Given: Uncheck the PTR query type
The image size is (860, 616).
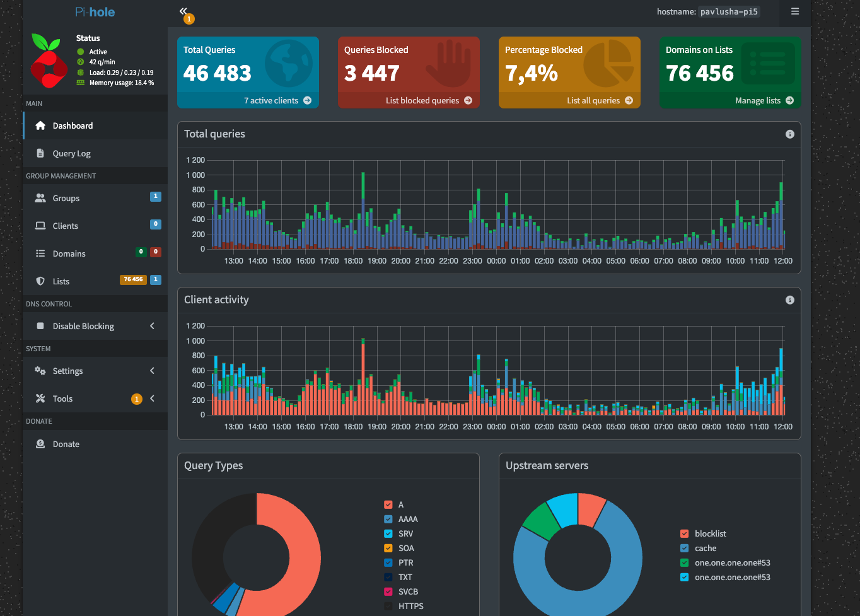Looking at the screenshot, I should click(x=387, y=562).
